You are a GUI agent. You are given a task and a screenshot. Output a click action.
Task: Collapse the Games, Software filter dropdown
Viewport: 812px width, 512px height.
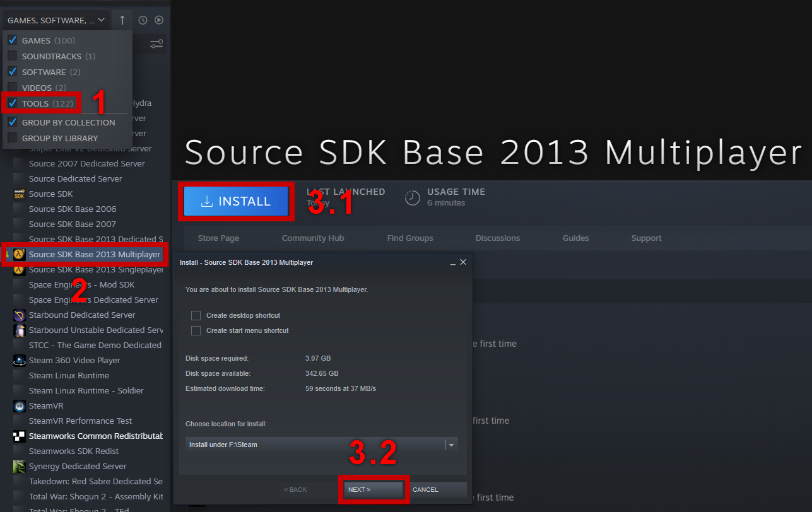56,20
